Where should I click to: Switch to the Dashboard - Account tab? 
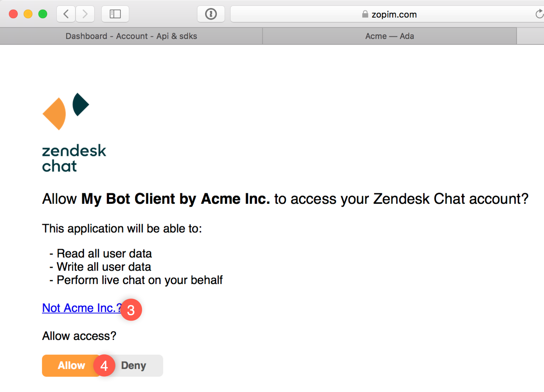[x=131, y=36]
